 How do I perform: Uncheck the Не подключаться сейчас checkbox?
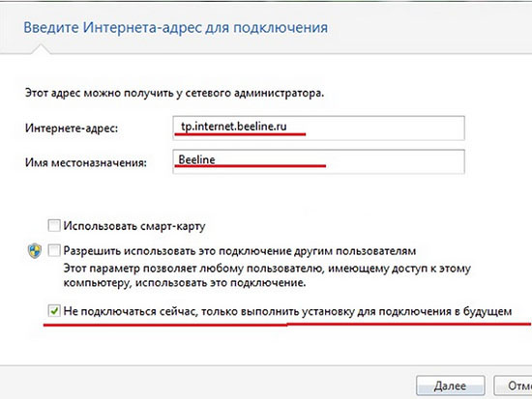(x=54, y=311)
